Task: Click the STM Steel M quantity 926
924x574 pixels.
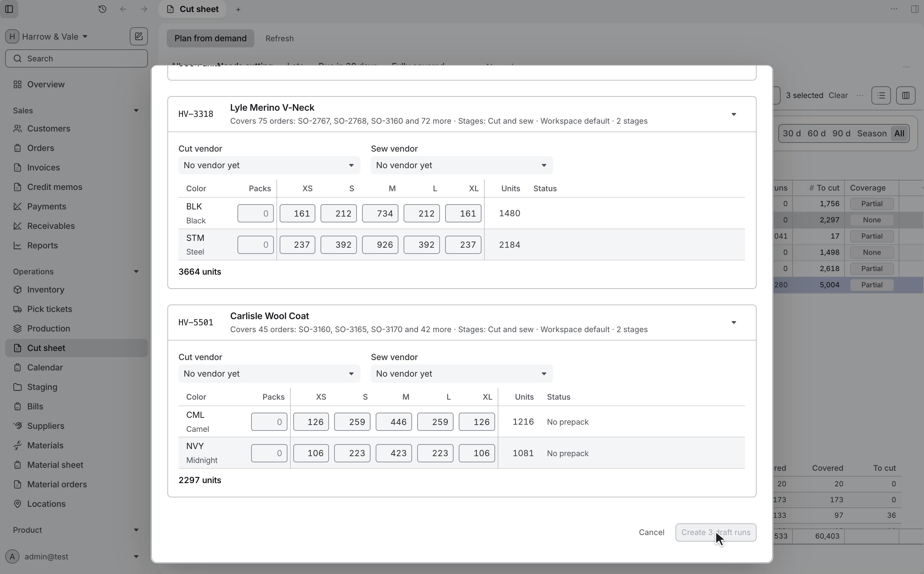Action: tap(380, 245)
